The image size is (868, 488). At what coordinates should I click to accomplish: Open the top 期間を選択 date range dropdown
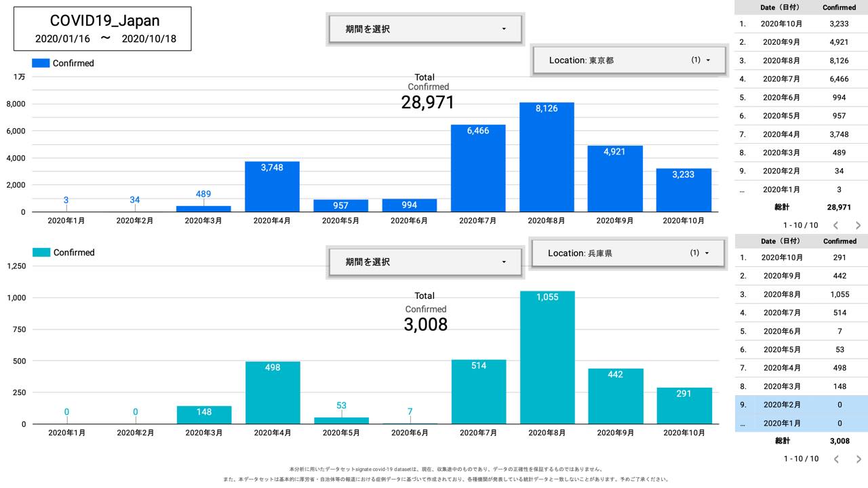pos(425,29)
